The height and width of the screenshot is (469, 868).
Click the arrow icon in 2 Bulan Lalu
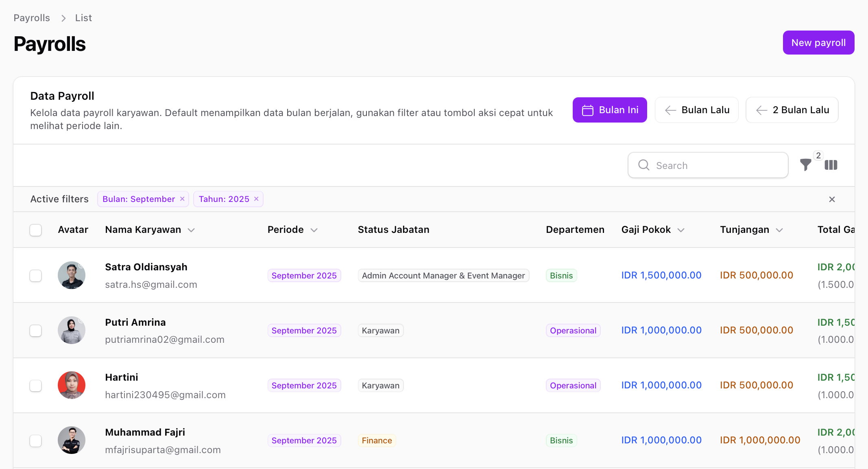click(761, 110)
